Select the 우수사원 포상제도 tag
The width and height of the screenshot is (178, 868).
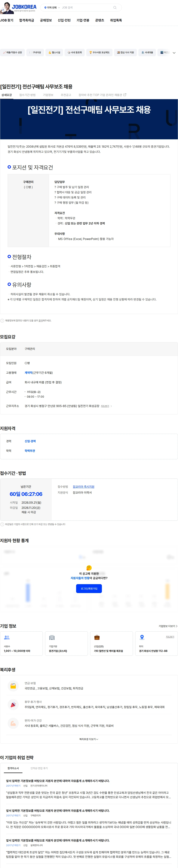tap(99, 53)
